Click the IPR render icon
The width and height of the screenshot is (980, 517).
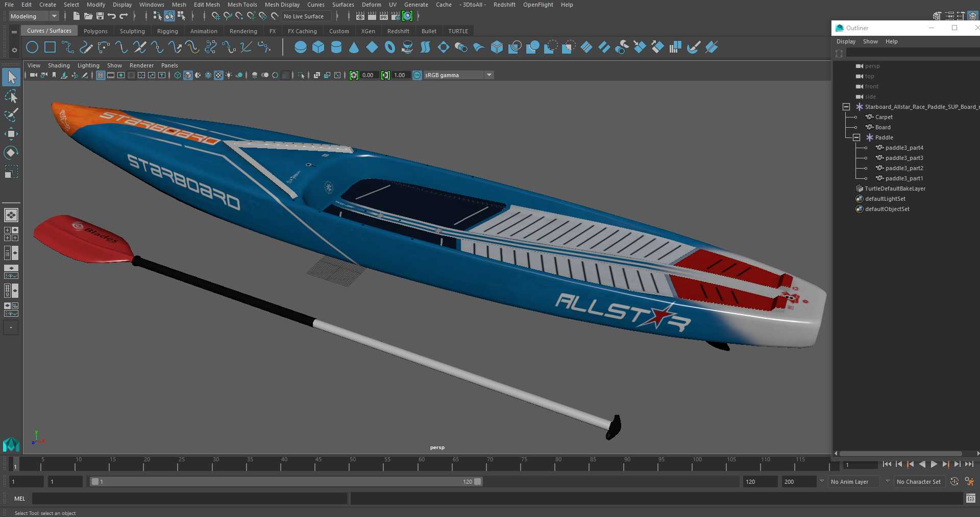point(383,16)
